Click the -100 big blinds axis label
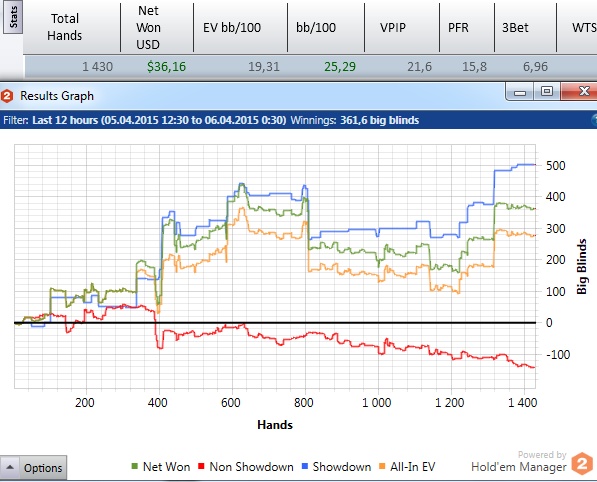Screen dimensions: 597x482 558,354
